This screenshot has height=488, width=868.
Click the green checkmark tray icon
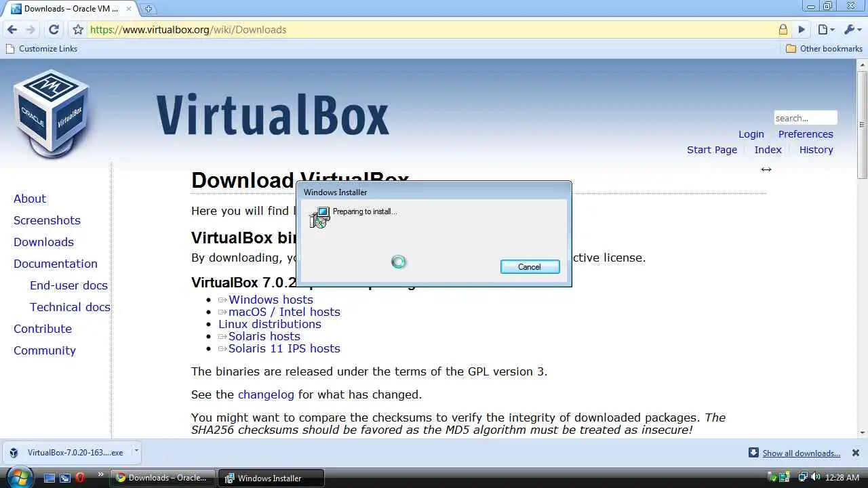(x=772, y=477)
